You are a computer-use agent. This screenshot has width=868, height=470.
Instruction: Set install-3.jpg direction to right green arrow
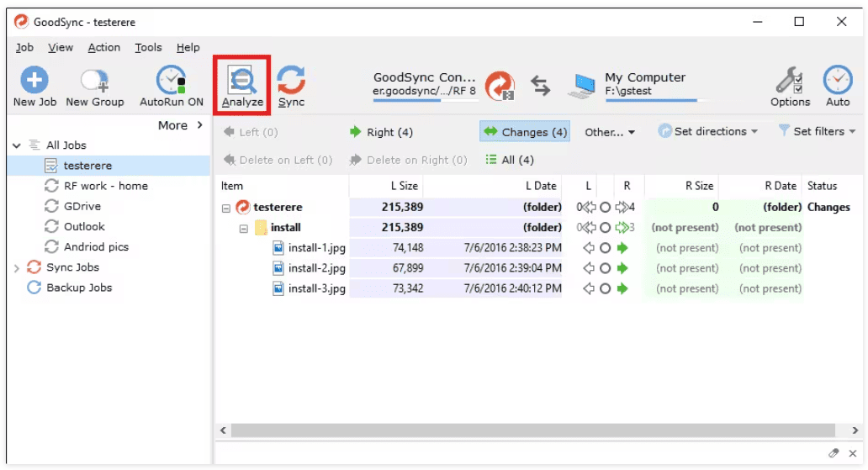point(622,288)
